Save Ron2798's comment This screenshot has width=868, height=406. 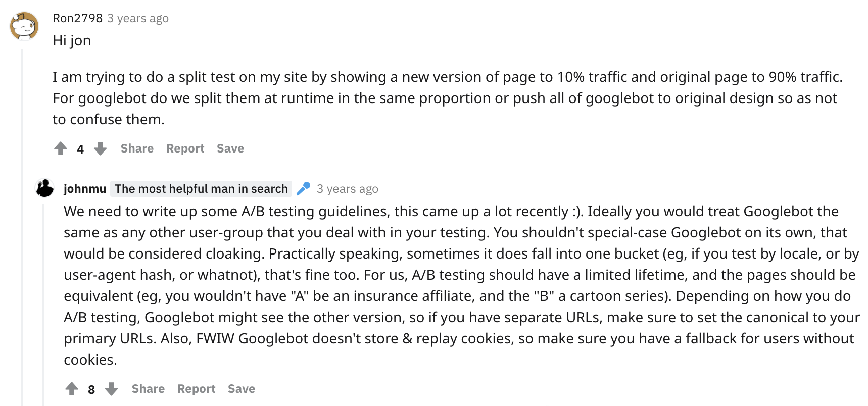[x=230, y=148]
